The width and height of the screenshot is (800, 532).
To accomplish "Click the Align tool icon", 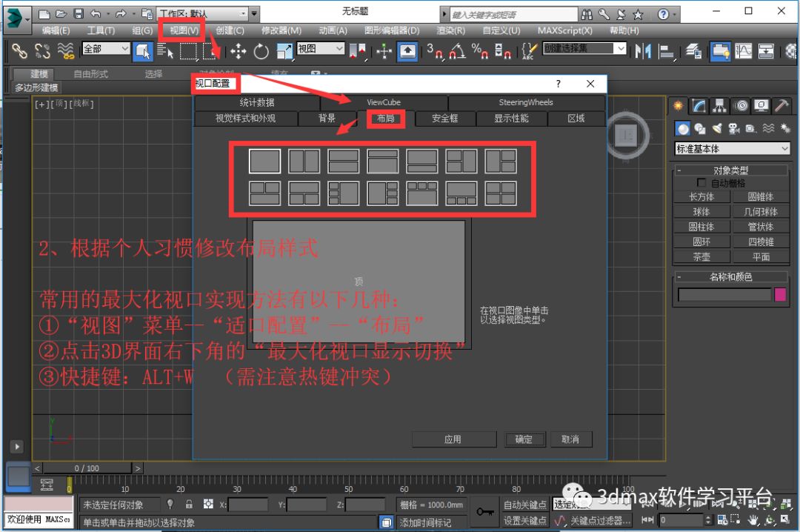I will click(666, 51).
